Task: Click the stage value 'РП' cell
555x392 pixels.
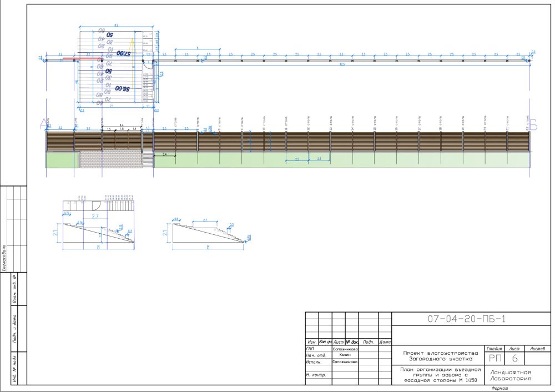Action: pos(494,359)
